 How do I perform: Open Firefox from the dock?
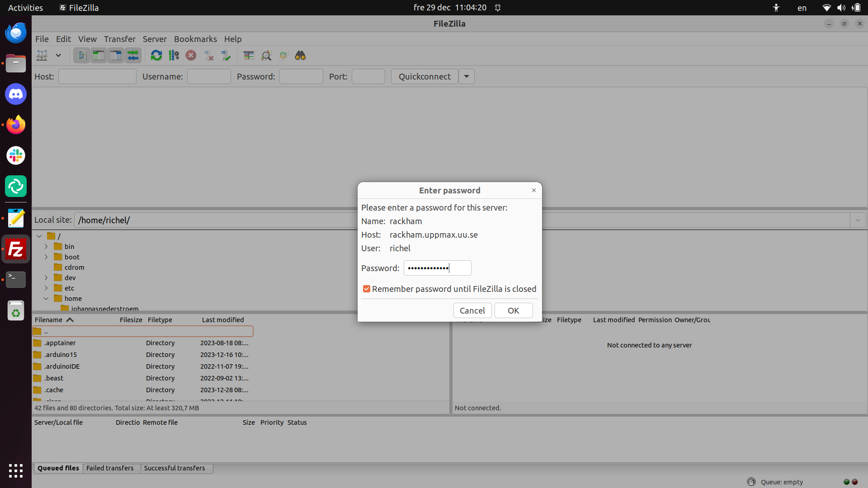coord(16,125)
